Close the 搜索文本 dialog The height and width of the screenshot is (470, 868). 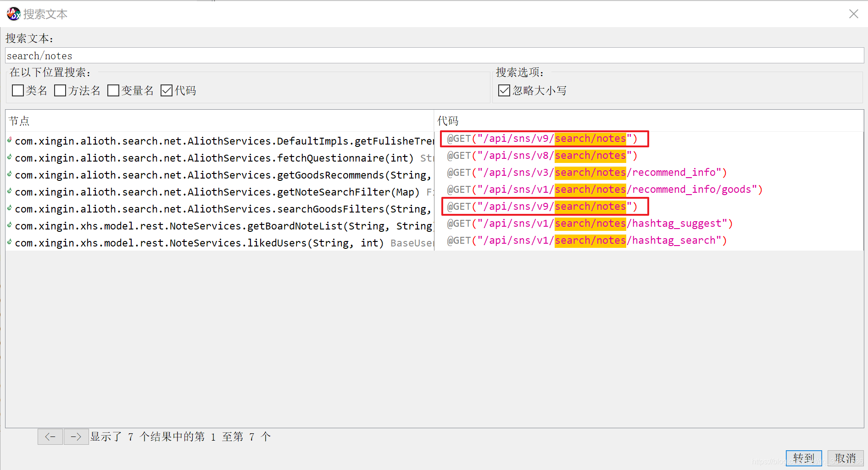click(x=853, y=14)
